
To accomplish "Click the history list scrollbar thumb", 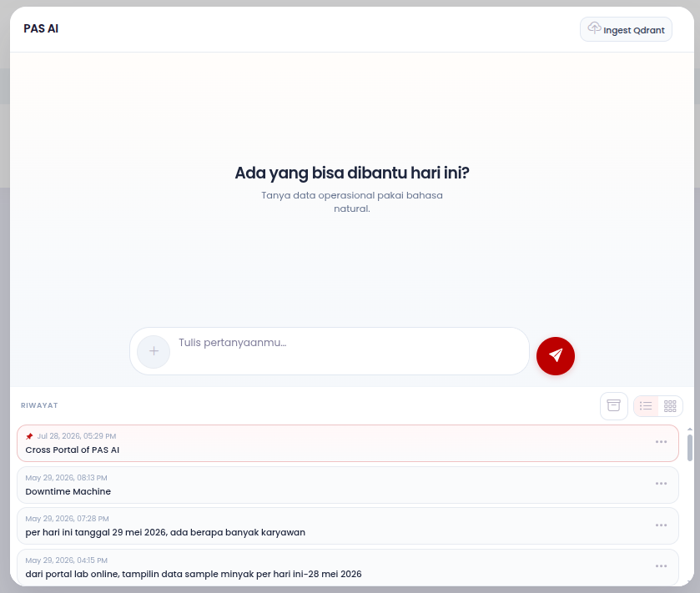I will (x=690, y=448).
